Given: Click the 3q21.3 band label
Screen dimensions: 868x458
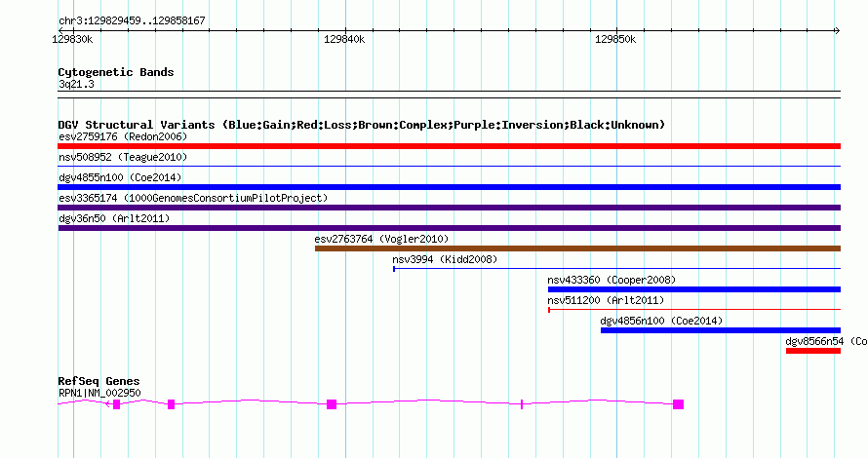Looking at the screenshot, I should [x=76, y=84].
